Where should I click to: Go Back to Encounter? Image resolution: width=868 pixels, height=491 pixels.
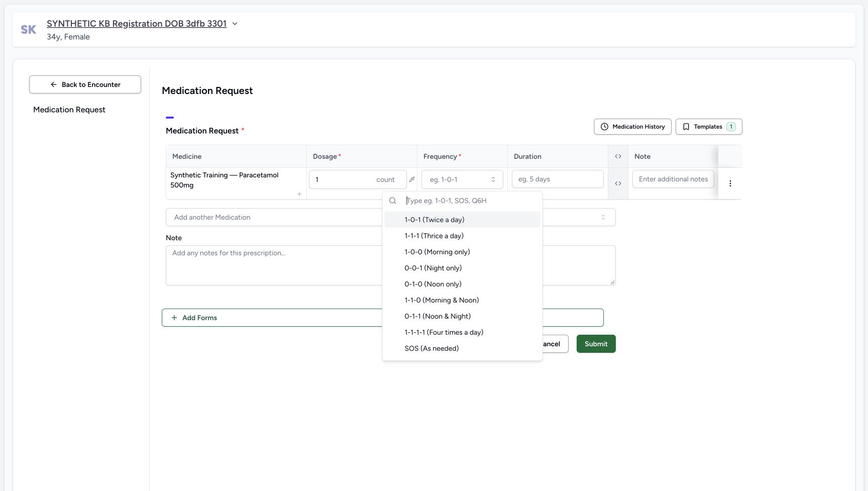(x=85, y=84)
